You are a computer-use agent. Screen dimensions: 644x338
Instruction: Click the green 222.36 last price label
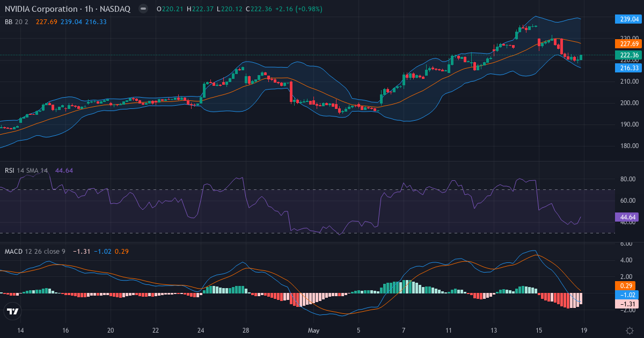(x=629, y=55)
